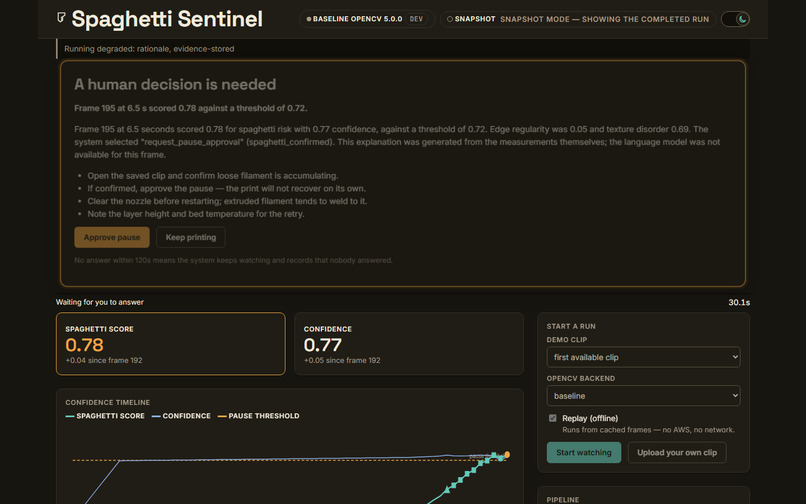Viewport: 806px width, 504px height.
Task: Click '+0.05 since frame 192' text
Action: click(x=342, y=361)
